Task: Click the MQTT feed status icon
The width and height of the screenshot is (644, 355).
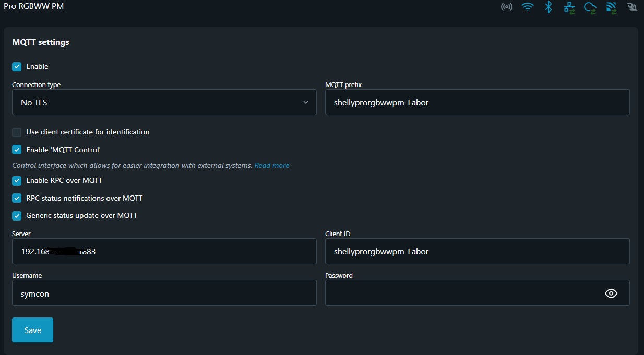Action: 611,7
